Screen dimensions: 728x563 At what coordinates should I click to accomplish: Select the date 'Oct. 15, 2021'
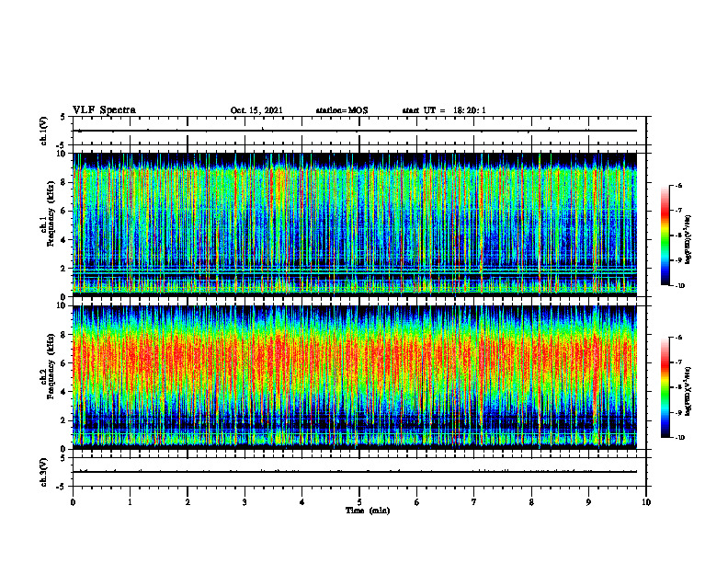(x=256, y=110)
